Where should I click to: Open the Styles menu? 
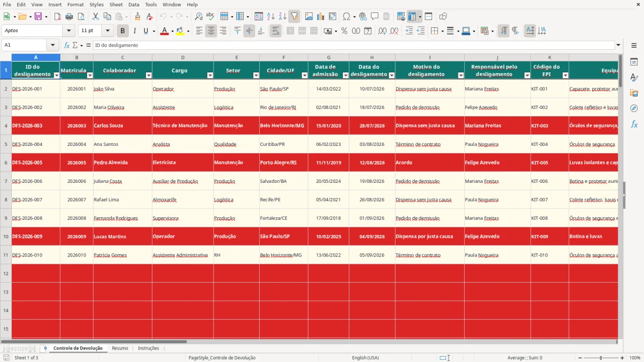97,4
